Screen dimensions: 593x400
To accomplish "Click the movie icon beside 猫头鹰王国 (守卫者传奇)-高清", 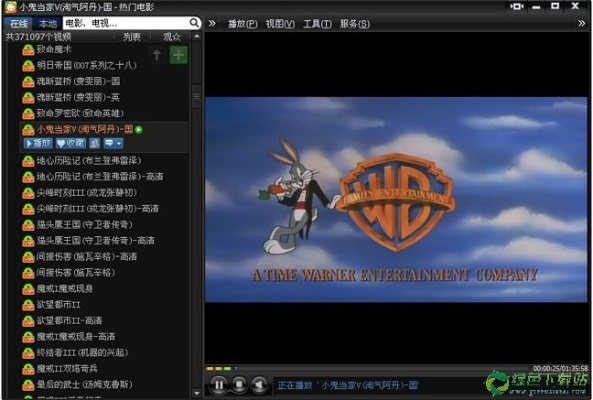I will click(28, 241).
